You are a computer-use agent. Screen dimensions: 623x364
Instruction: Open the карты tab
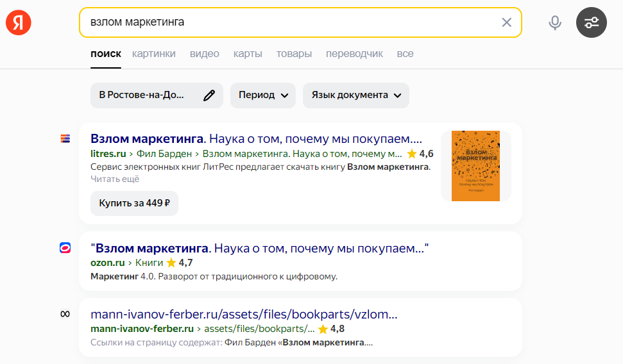click(x=248, y=54)
